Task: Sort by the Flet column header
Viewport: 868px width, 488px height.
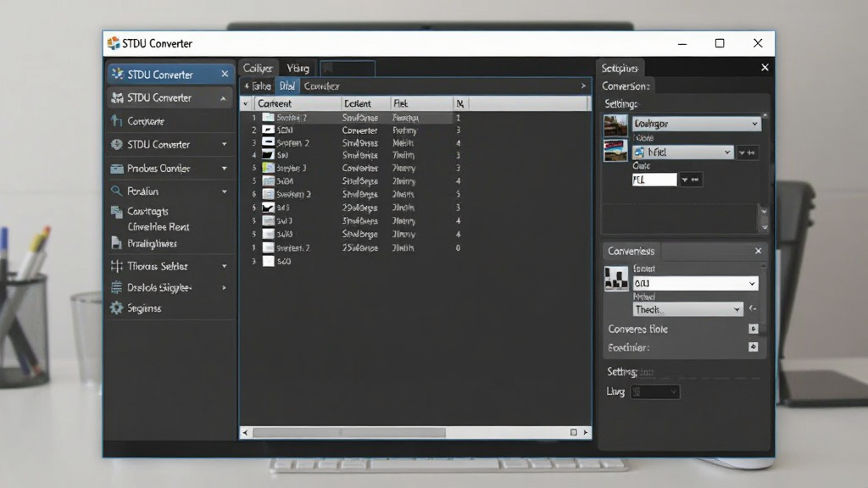Action: tap(422, 103)
